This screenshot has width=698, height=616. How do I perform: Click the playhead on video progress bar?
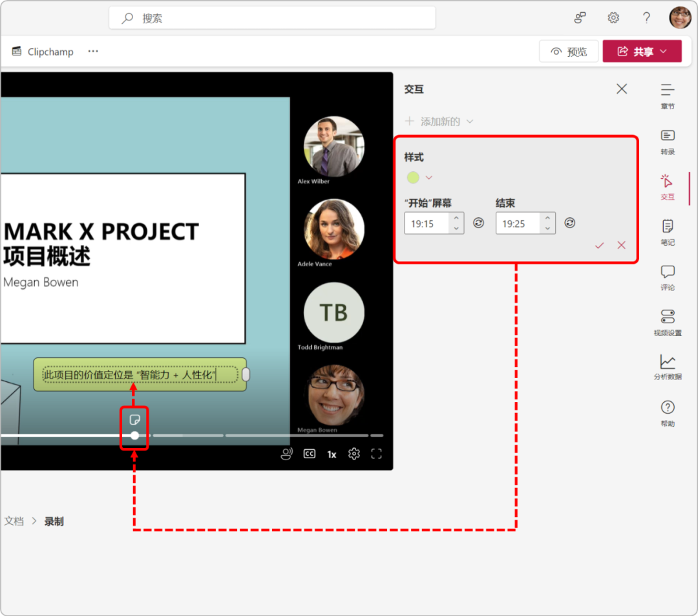[x=134, y=436]
